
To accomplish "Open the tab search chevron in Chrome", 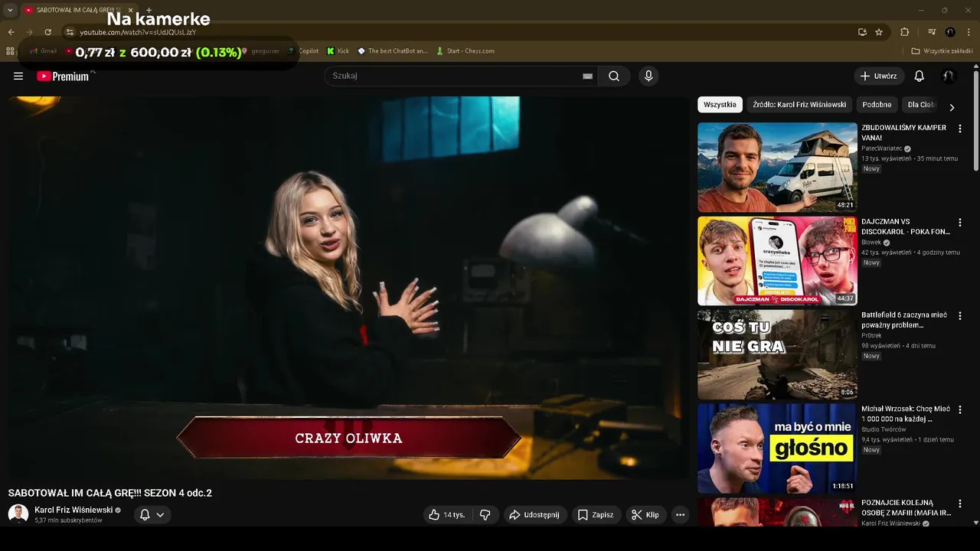I will 10,10.
